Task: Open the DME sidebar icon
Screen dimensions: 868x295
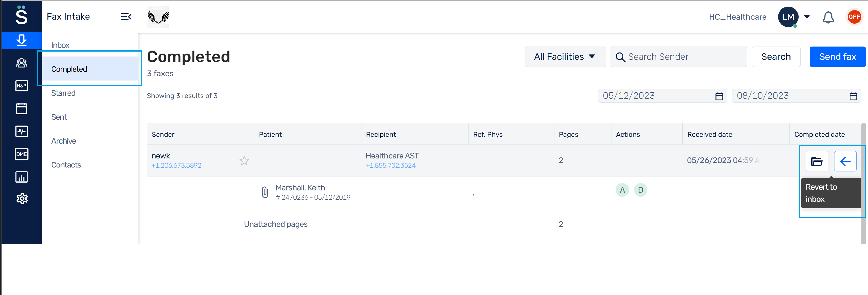Action: pos(22,154)
